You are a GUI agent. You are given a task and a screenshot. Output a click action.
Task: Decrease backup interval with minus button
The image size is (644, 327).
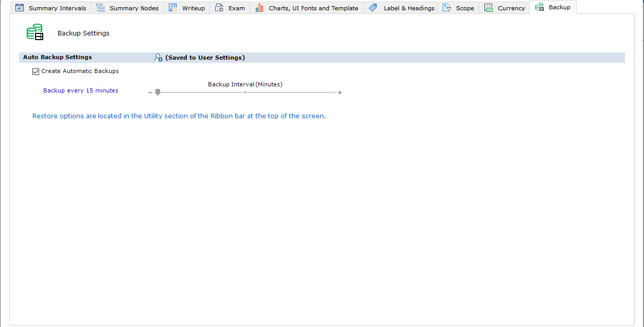point(150,93)
